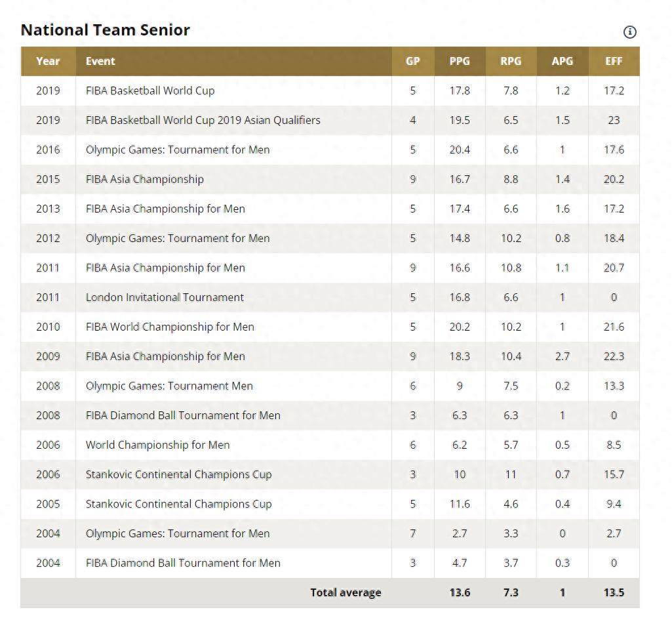672x618 pixels.
Task: Open the 2010 FIBA World Championship for Men
Action: pyautogui.click(x=170, y=327)
